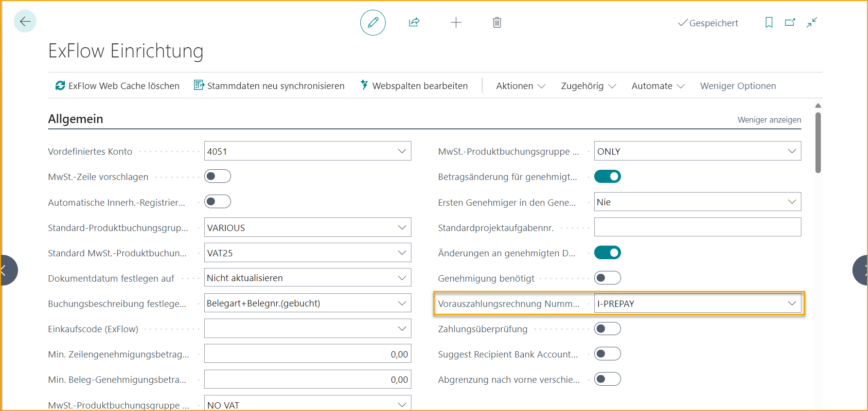868x411 pixels.
Task: Open the Vorauszahlungsrechnung I-PREPAY dropdown
Action: coord(792,304)
